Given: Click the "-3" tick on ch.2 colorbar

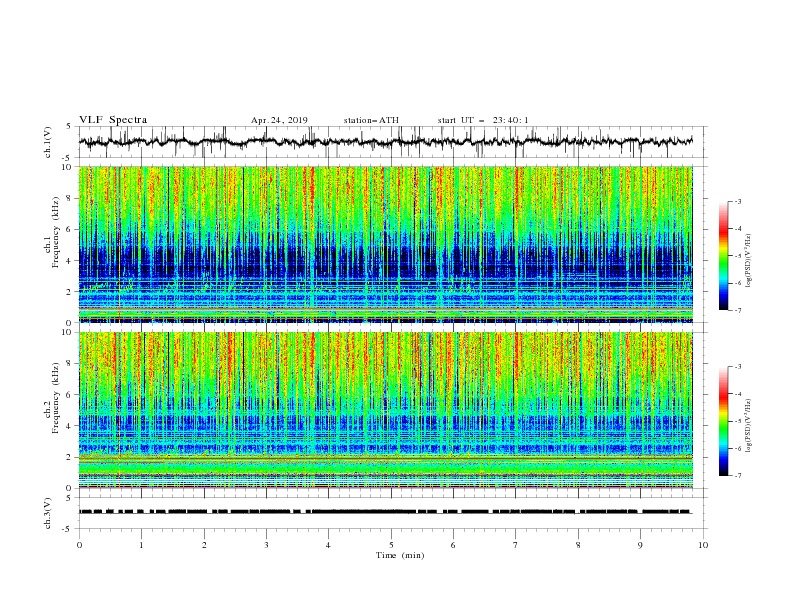Looking at the screenshot, I should [738, 367].
